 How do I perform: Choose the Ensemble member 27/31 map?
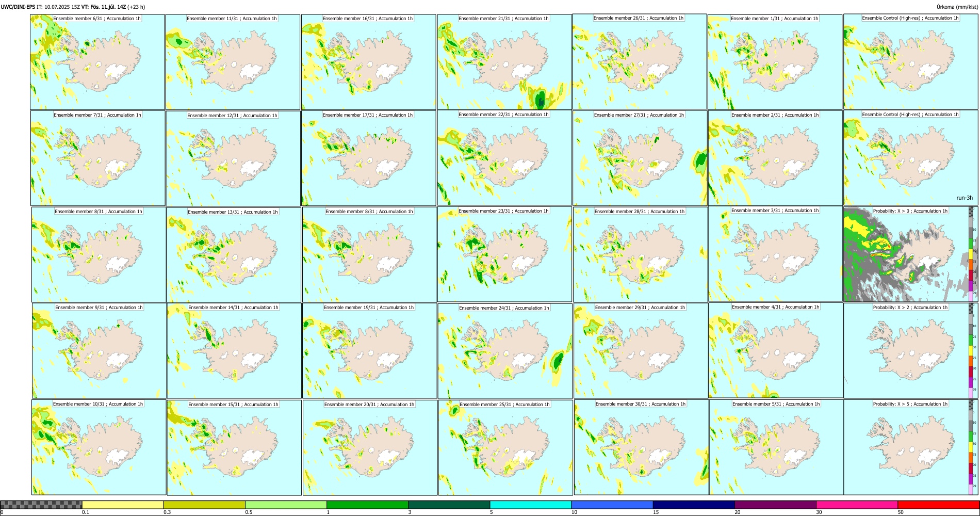pyautogui.click(x=640, y=158)
